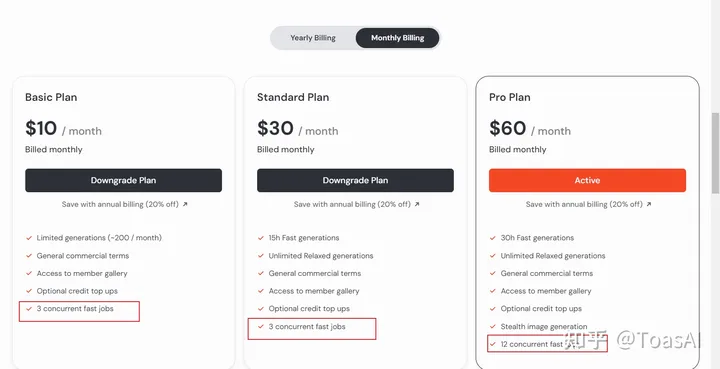Click checkmark beside Stealth image generation

493,326
